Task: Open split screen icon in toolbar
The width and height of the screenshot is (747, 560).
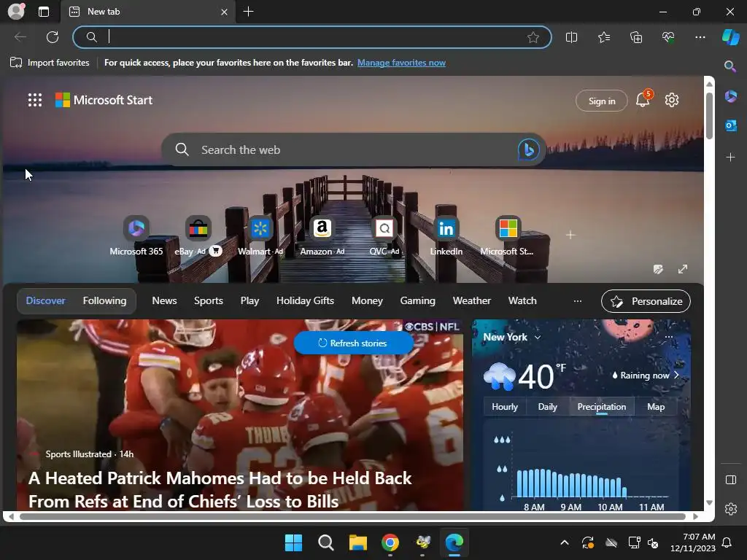Action: pyautogui.click(x=571, y=37)
